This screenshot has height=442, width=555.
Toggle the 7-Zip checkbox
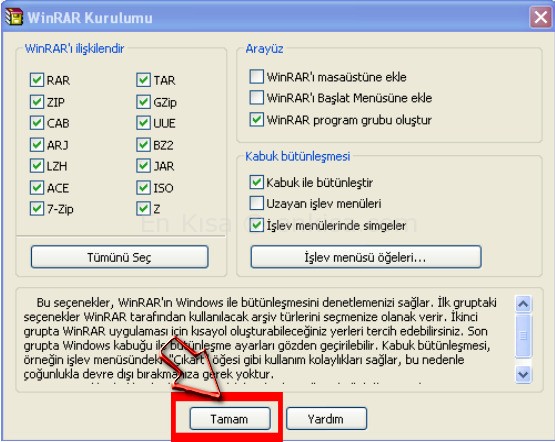(37, 209)
